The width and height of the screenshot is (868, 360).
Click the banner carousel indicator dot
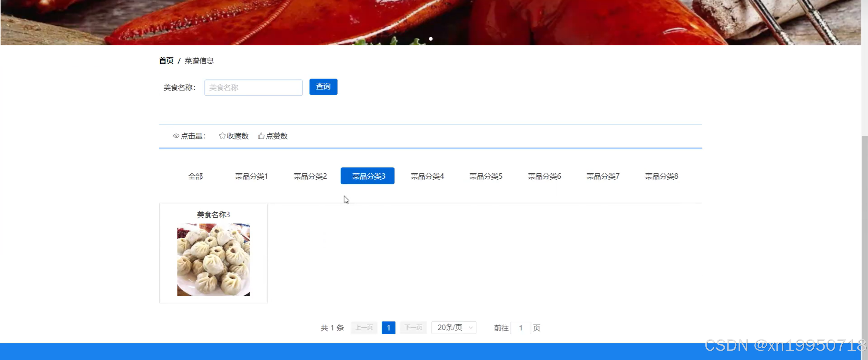pyautogui.click(x=431, y=39)
